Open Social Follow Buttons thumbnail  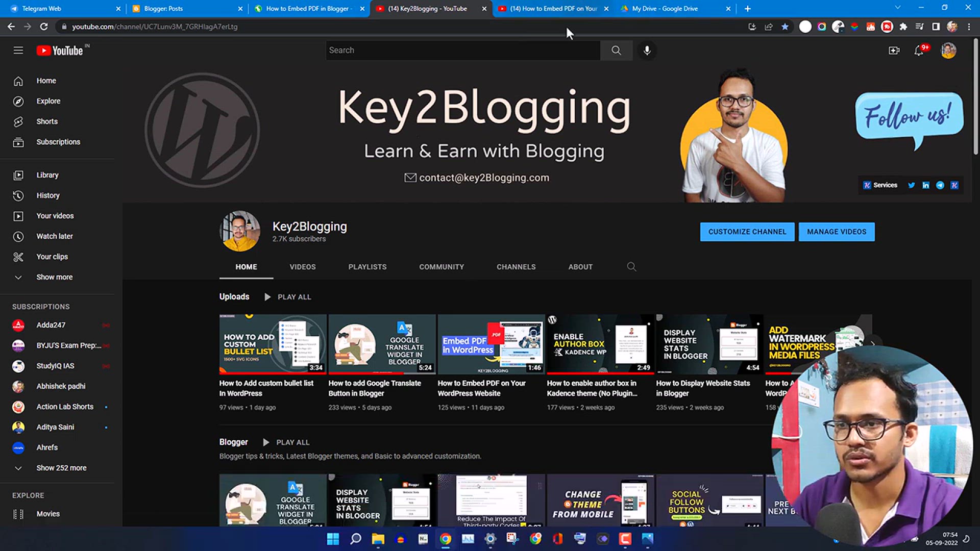coord(709,500)
